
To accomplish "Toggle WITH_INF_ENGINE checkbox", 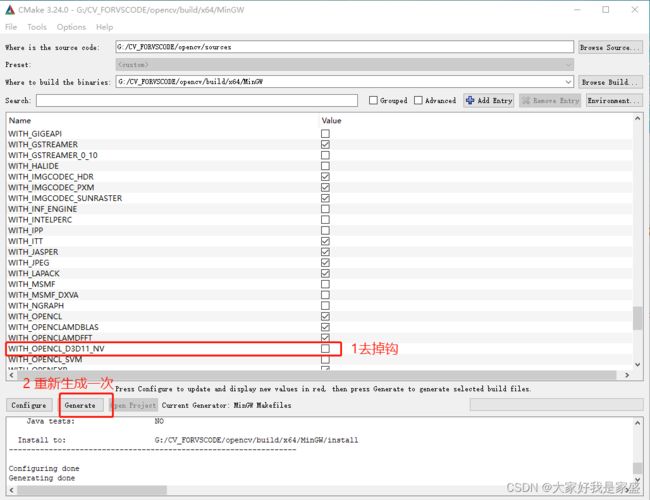I will tap(325, 209).
